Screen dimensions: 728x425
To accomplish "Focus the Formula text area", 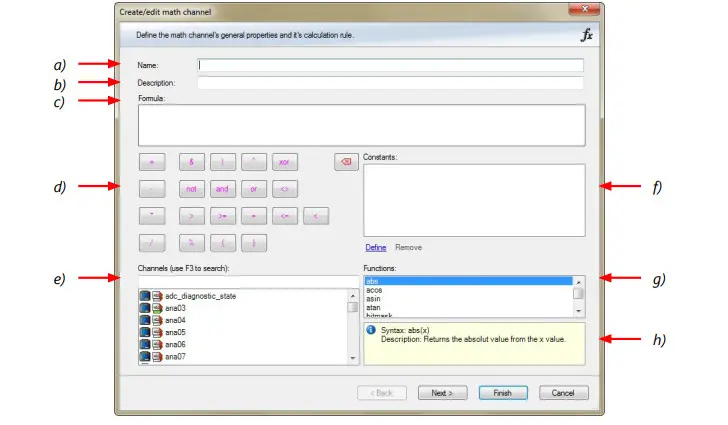I will (361, 125).
